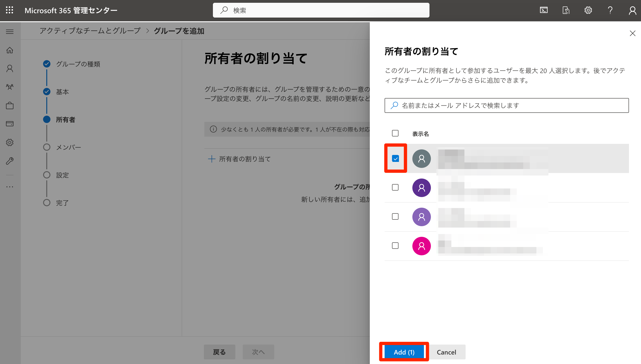Open the help question mark icon
Image resolution: width=641 pixels, height=364 pixels.
point(610,10)
